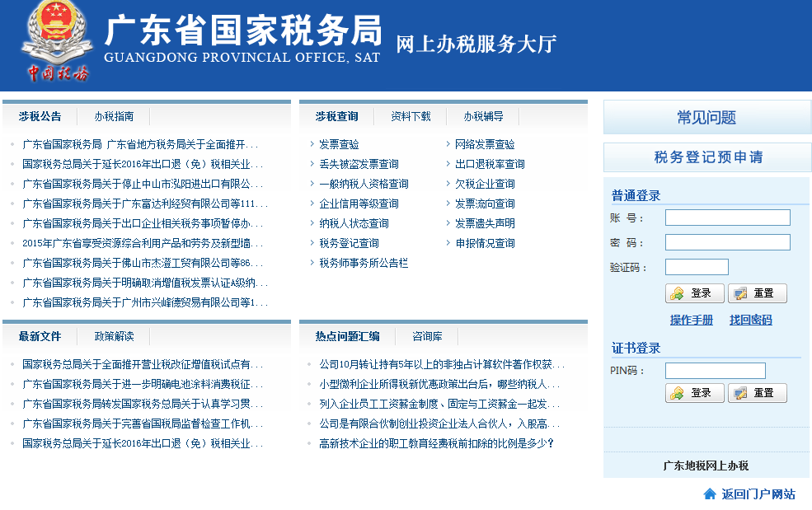The width and height of the screenshot is (812, 510).
Task: Switch to the 政策解读 tab
Action: click(114, 336)
